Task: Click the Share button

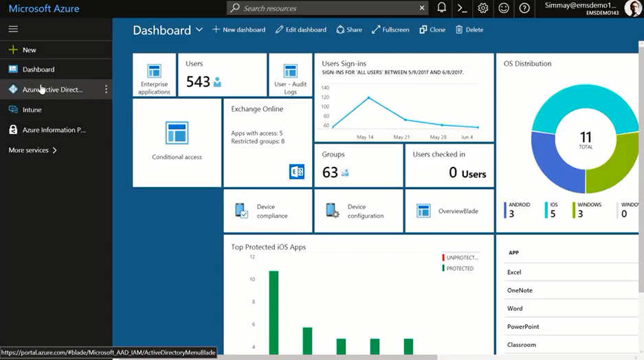Action: click(x=349, y=30)
